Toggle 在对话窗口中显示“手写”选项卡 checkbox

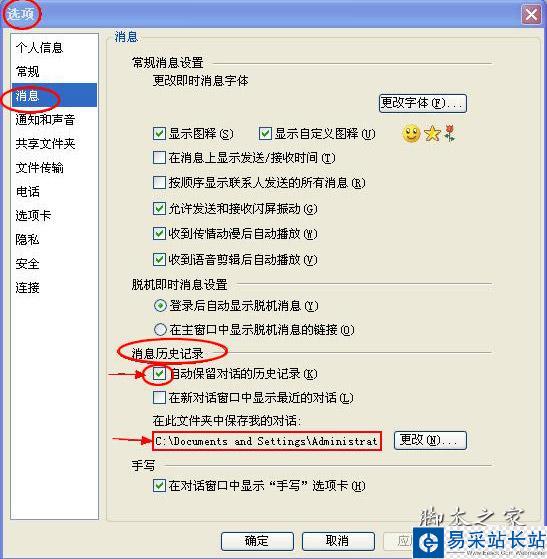tap(159, 486)
